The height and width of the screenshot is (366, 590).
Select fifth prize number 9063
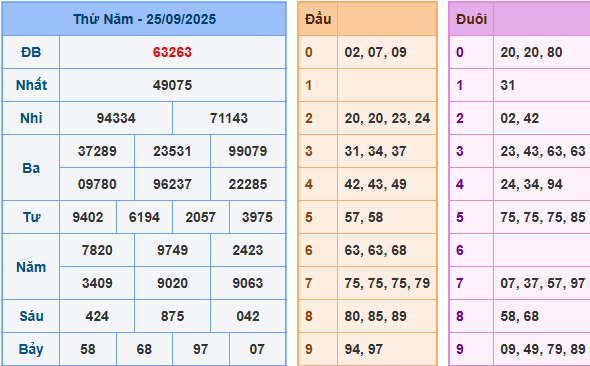point(248,283)
